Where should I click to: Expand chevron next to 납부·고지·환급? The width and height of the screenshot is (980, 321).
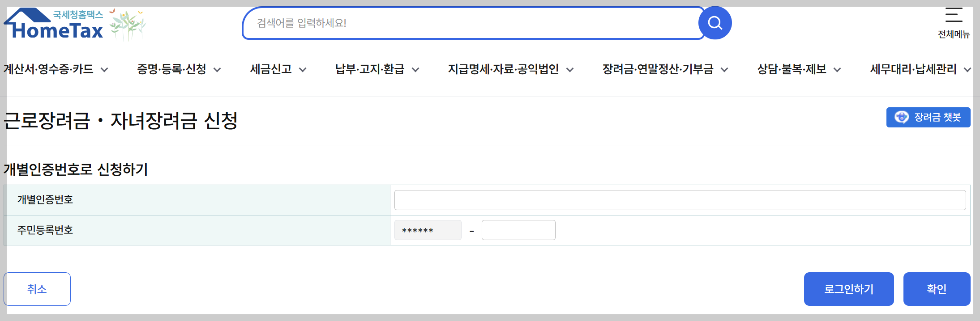(415, 70)
